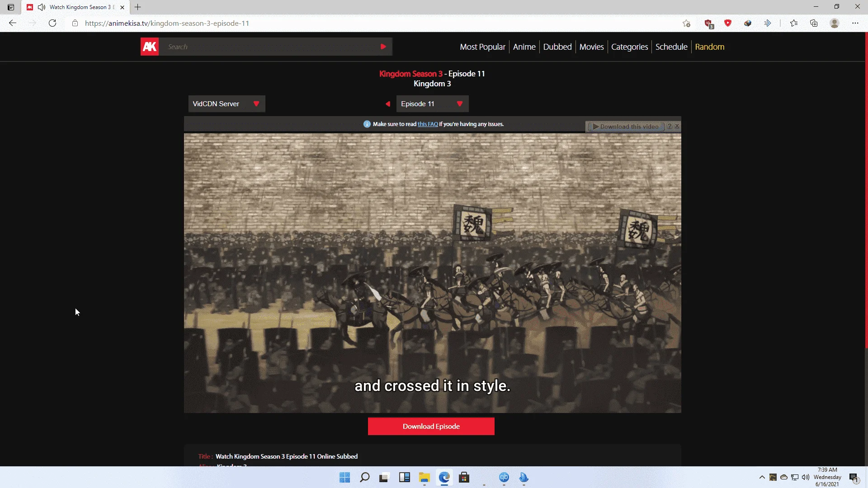Click Download this video button

(626, 127)
